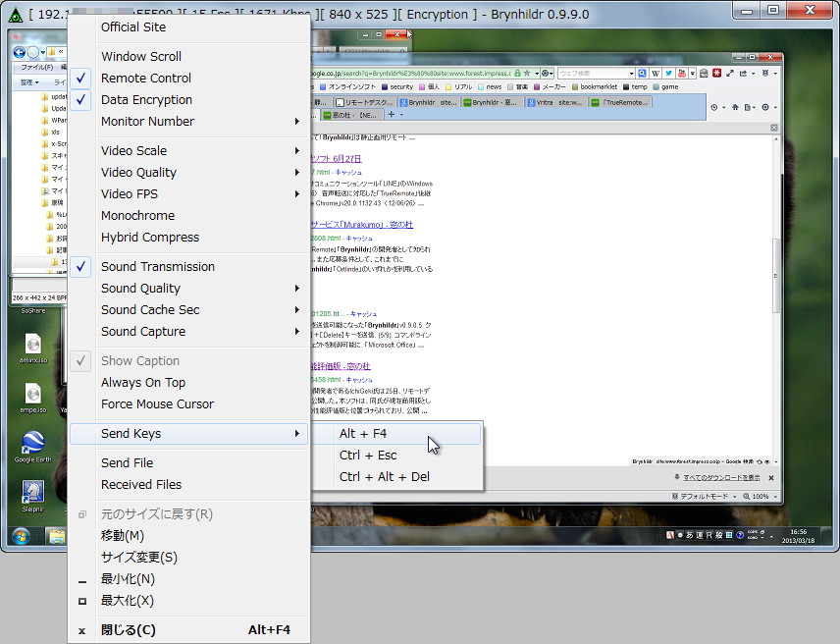Choose 最小化(N) to minimize window
Image resolution: width=840 pixels, height=644 pixels.
pyautogui.click(x=188, y=578)
